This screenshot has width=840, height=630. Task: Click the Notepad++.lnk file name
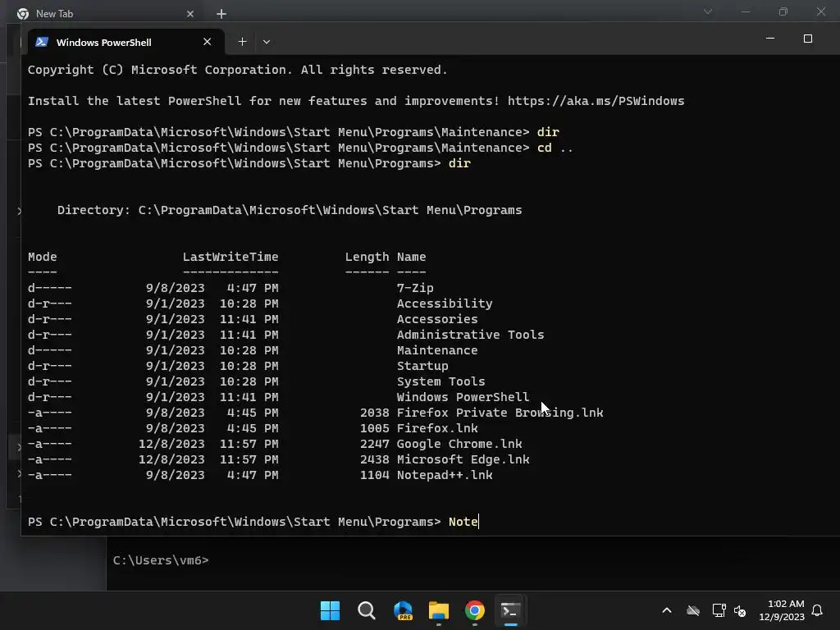point(444,475)
